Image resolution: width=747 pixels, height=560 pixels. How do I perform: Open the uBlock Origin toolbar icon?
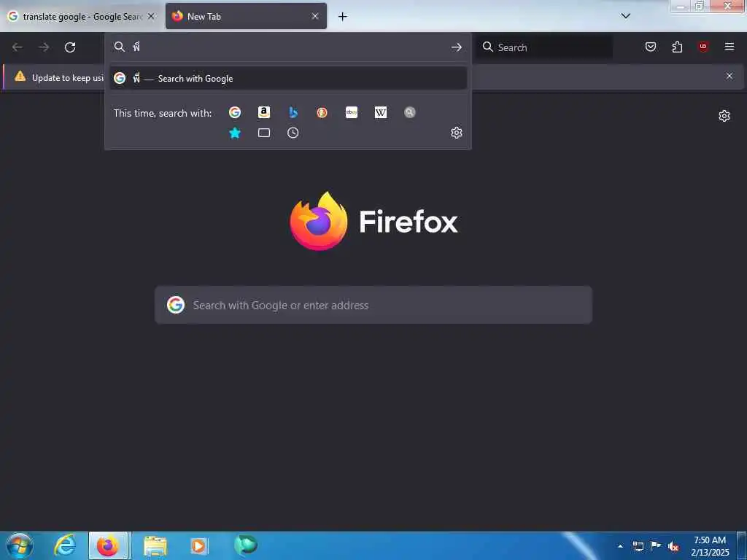tap(703, 47)
